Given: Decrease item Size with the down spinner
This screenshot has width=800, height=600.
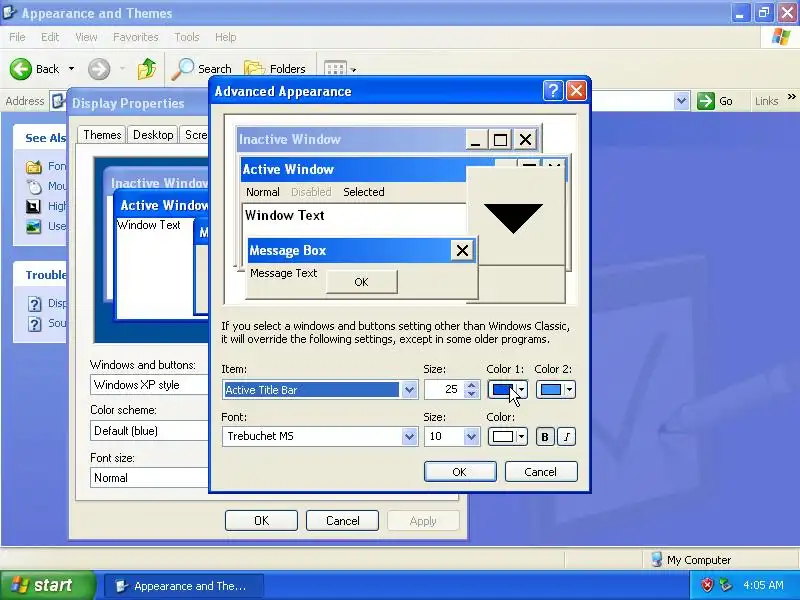Looking at the screenshot, I should pyautogui.click(x=471, y=394).
